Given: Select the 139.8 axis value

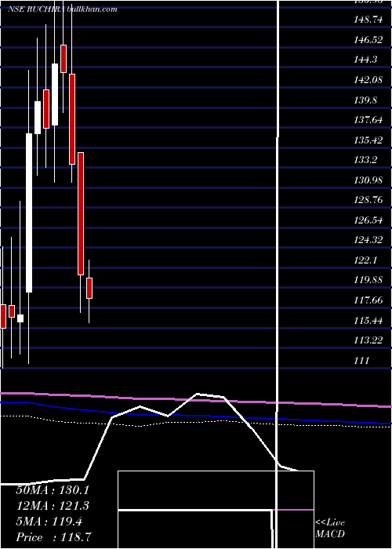Looking at the screenshot, I should point(365,100).
